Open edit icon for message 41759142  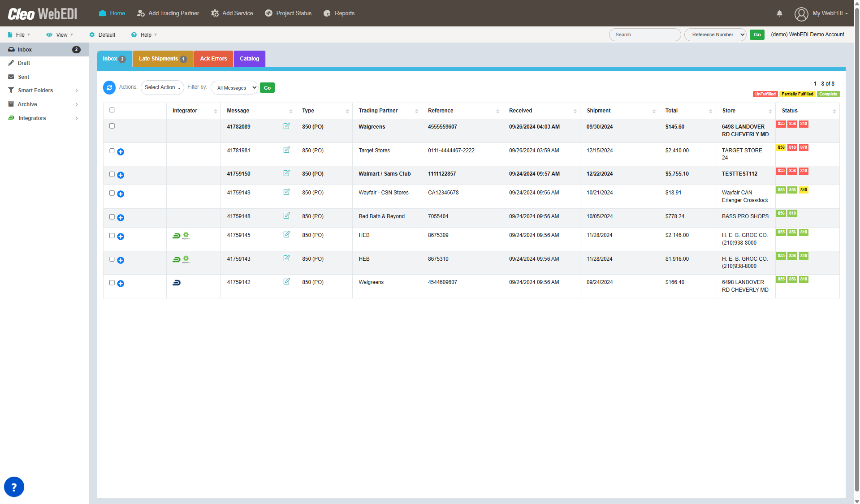pyautogui.click(x=286, y=282)
